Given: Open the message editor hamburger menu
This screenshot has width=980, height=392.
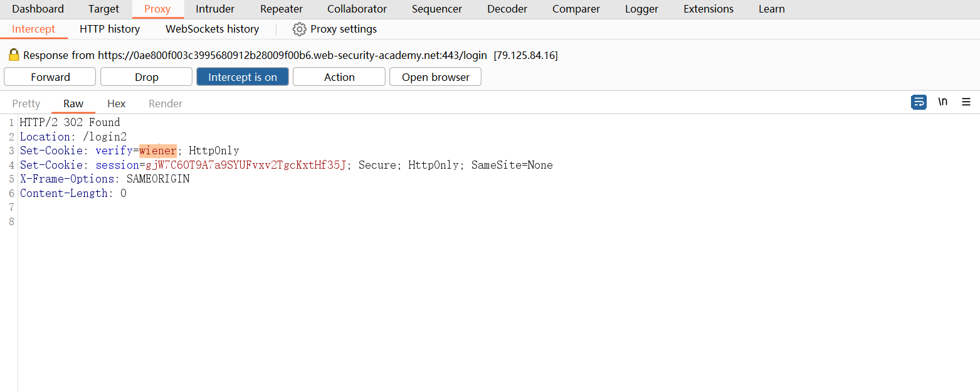Looking at the screenshot, I should (x=966, y=102).
